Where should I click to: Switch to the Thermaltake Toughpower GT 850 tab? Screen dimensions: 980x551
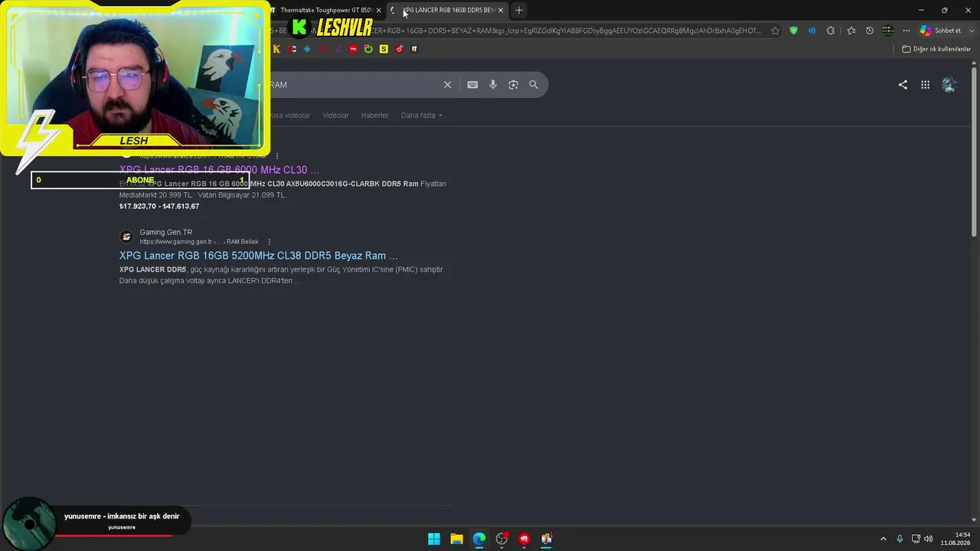coord(325,10)
